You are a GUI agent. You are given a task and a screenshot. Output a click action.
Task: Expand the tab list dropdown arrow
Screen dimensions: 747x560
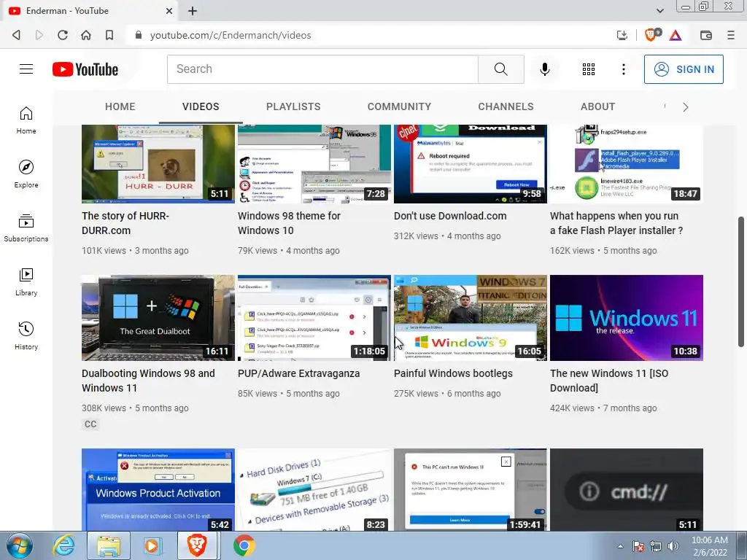coord(660,10)
